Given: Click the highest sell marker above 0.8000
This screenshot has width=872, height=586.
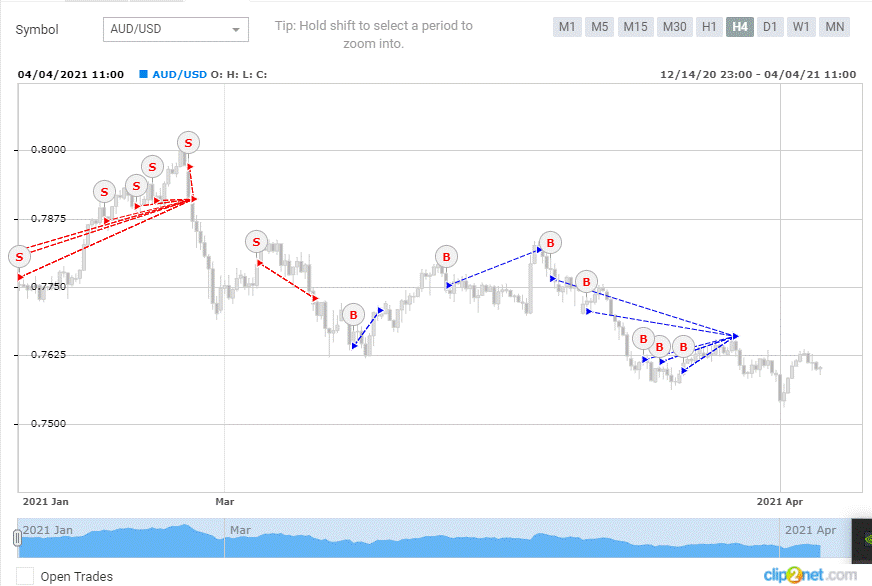Looking at the screenshot, I should (188, 143).
